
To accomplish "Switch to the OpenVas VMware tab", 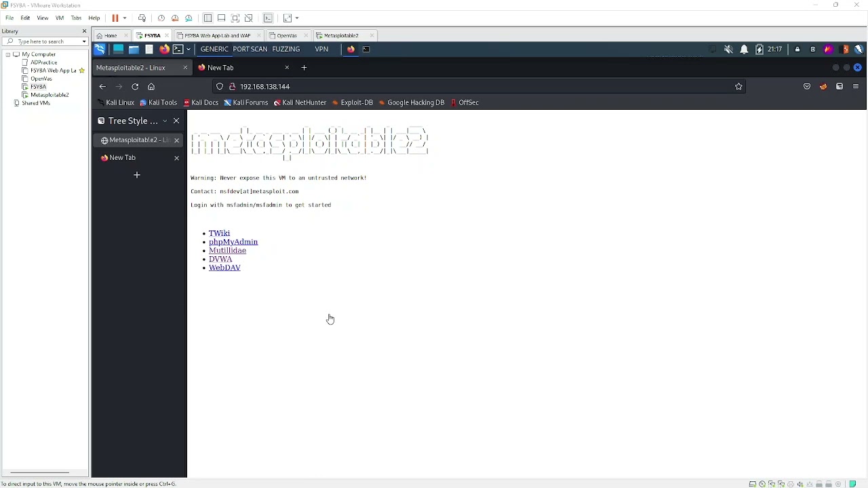I will [x=286, y=35].
